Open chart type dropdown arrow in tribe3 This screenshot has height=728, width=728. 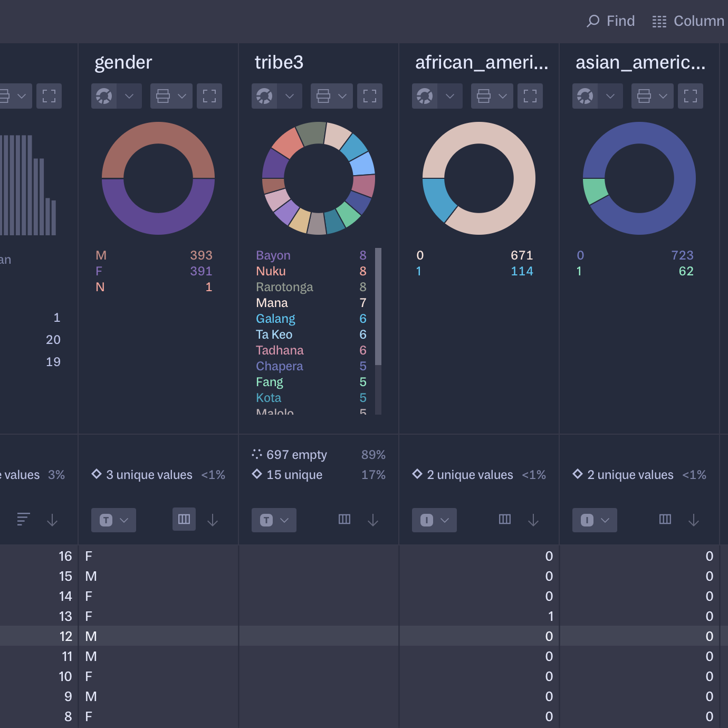click(290, 96)
